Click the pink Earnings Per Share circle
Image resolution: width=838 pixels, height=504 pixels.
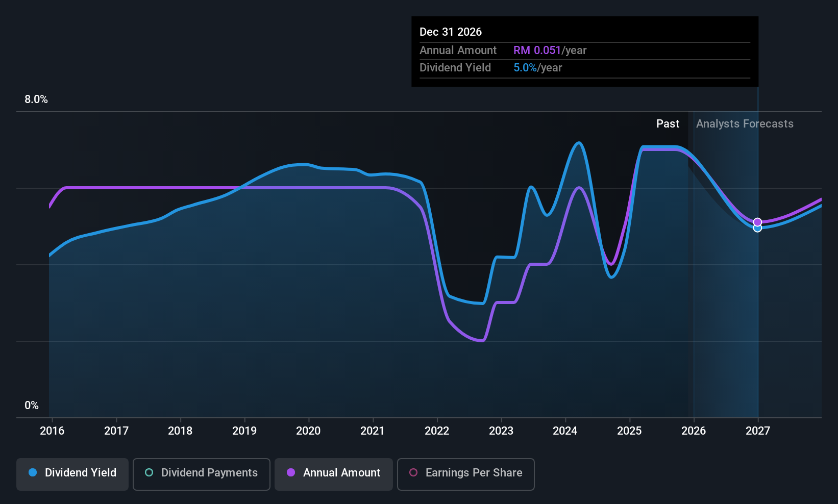[413, 472]
